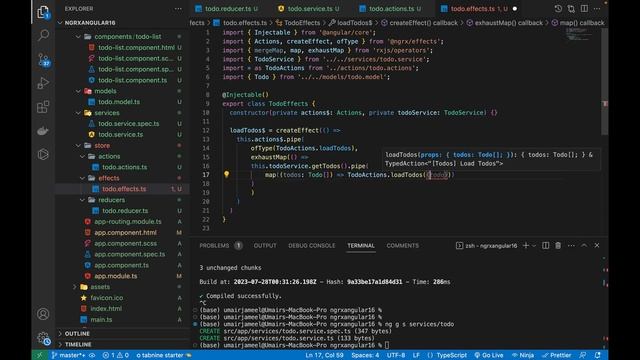Viewport: 640px width, 360px height.
Task: Open Explorer more actions ellipsis
Action: (x=178, y=9)
